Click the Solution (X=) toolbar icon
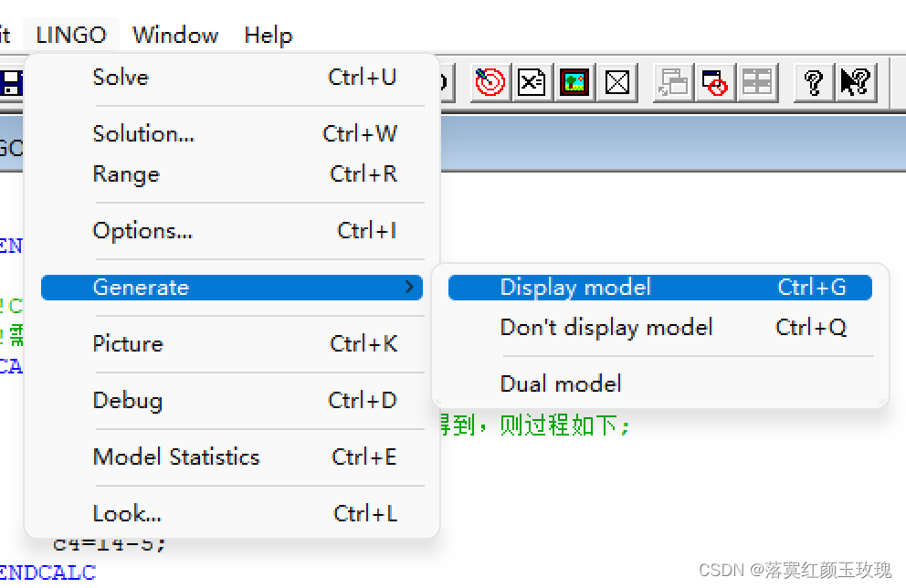Image resolution: width=906 pixels, height=588 pixels. click(x=532, y=82)
